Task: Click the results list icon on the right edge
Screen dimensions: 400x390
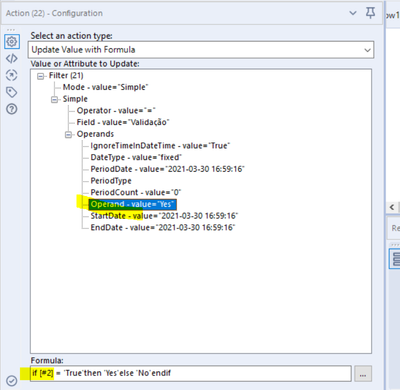Action: pos(395,258)
